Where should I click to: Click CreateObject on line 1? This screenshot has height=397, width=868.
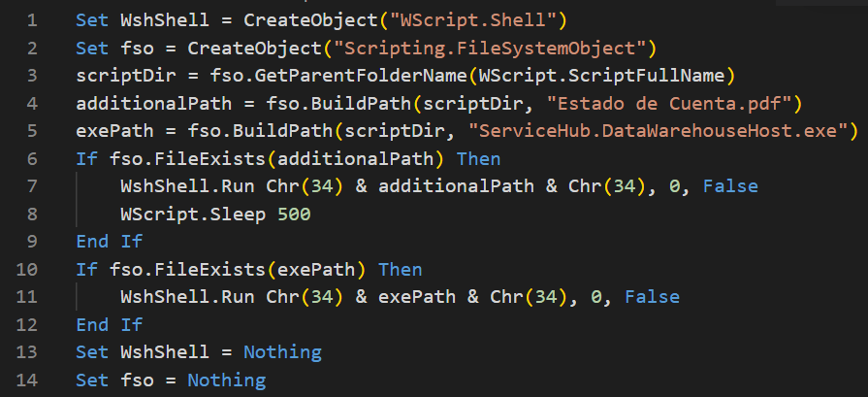310,20
